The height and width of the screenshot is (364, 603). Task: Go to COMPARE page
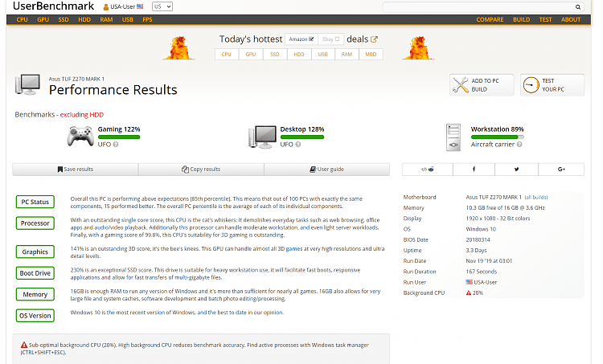(490, 19)
